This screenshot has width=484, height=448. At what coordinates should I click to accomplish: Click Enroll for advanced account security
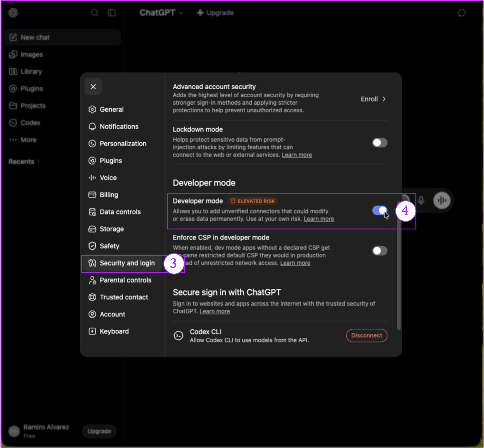point(373,99)
